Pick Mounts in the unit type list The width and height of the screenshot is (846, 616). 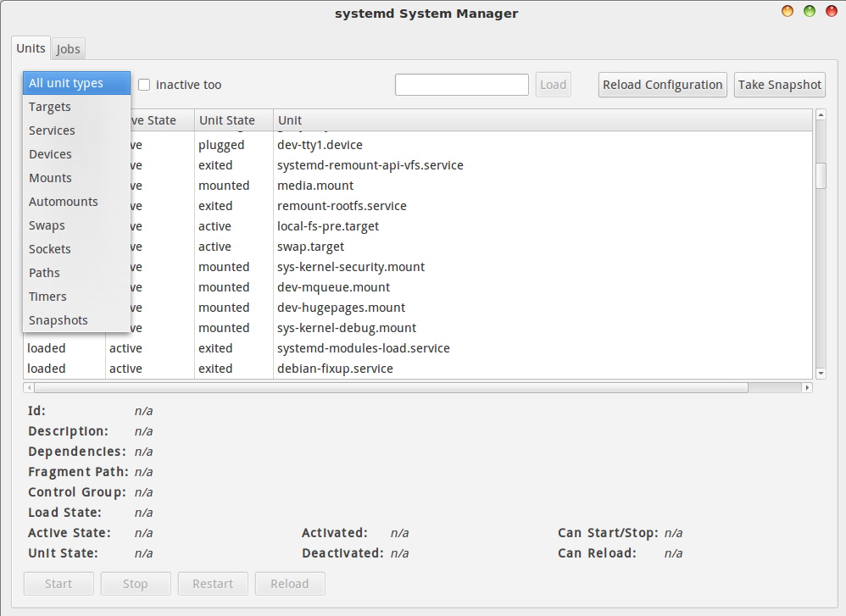coord(76,178)
